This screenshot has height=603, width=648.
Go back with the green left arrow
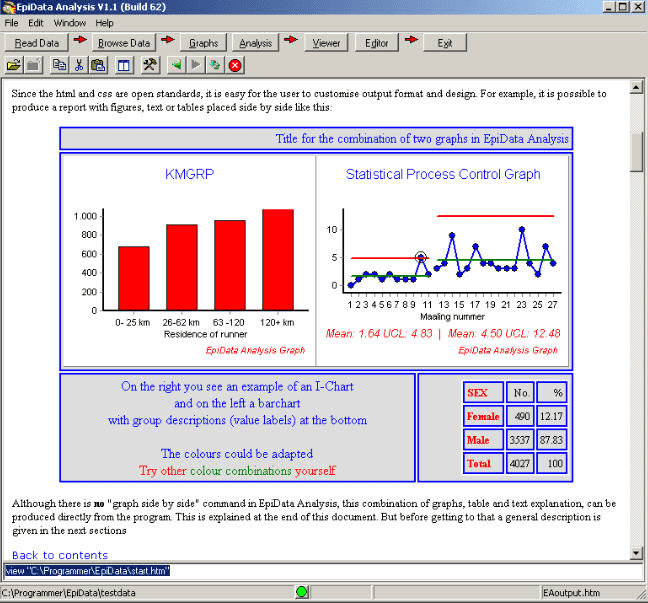(176, 65)
